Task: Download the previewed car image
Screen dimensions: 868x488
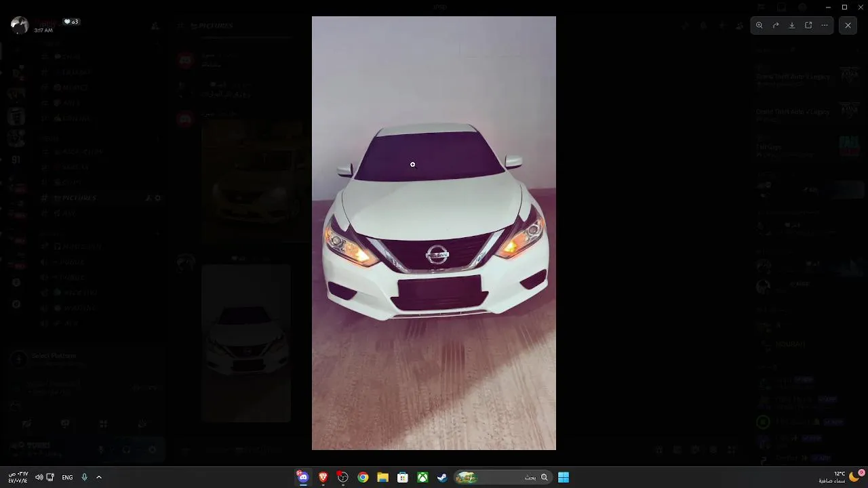Action: 792,25
